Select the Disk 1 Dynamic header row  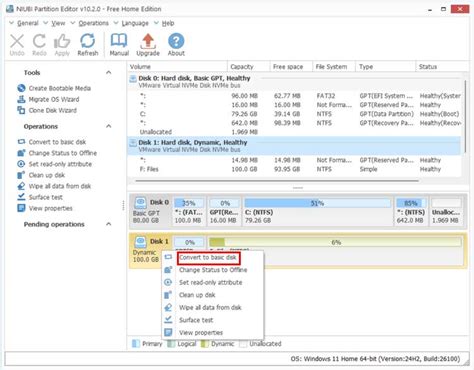294,146
